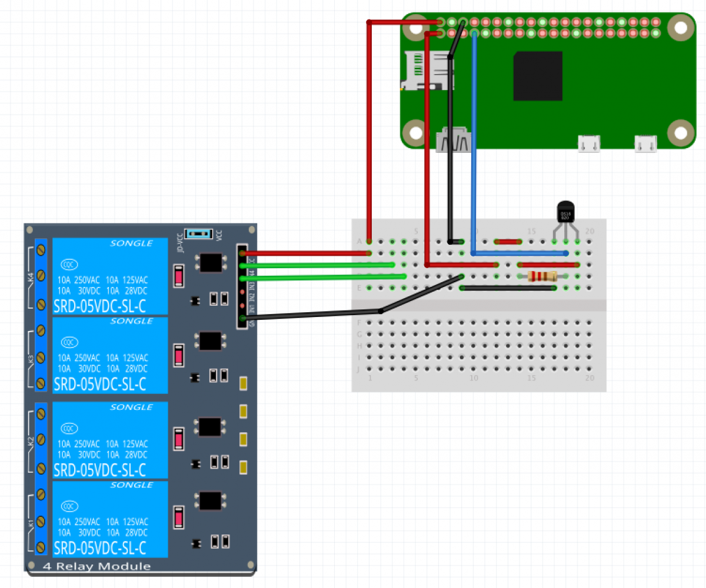Screen dimensions: 706x588
Task: Select the K2 relay's blue body
Action: coord(110,440)
